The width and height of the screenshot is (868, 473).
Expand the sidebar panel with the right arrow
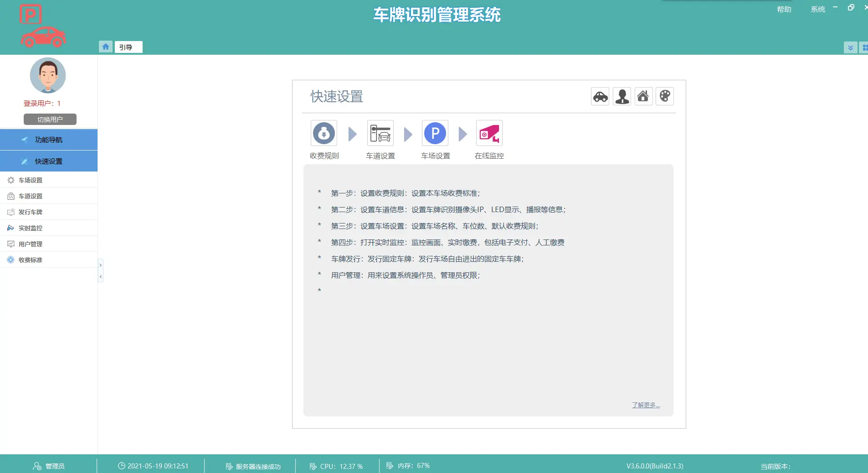tap(100, 265)
